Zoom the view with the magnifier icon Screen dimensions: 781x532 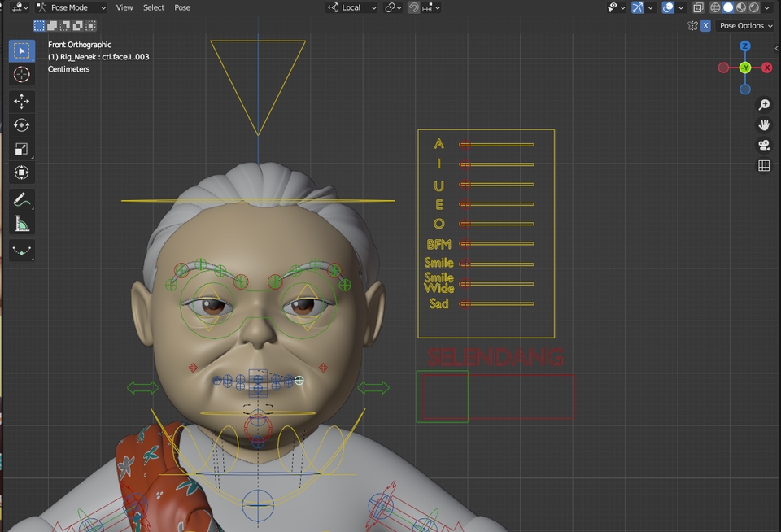click(763, 104)
